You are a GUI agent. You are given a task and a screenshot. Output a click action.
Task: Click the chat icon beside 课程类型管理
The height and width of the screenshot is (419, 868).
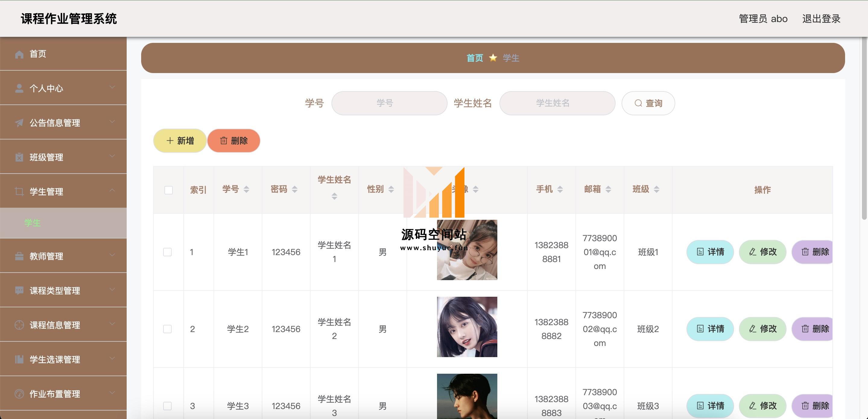tap(19, 290)
